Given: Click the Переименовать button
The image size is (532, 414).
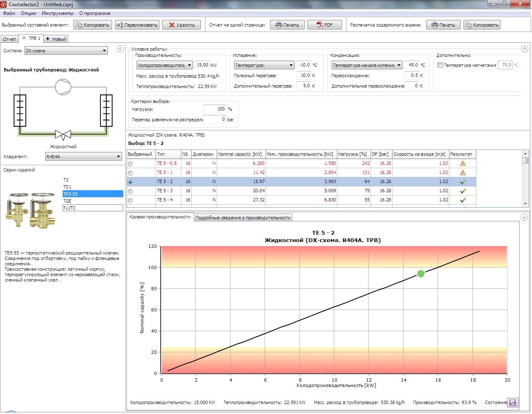Looking at the screenshot, I should click(137, 25).
